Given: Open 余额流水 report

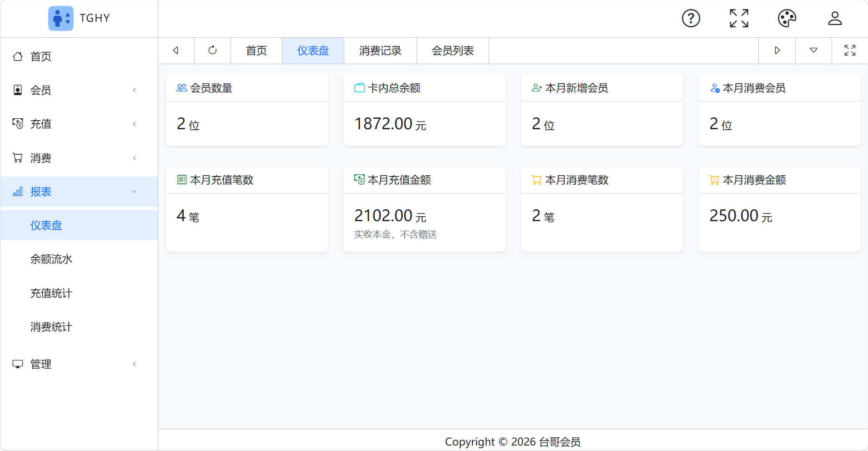Looking at the screenshot, I should coord(79,259).
